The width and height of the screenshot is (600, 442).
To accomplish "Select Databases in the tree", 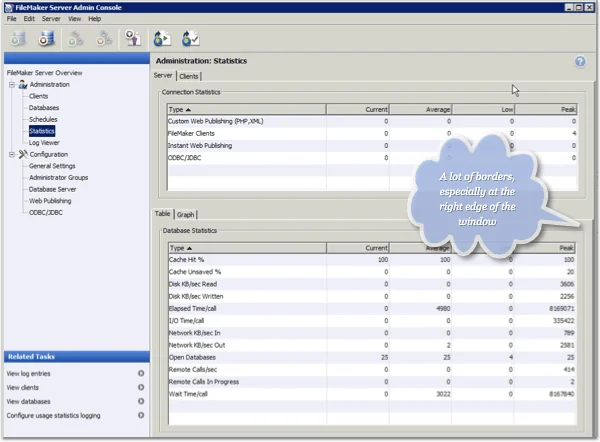I will click(x=44, y=108).
